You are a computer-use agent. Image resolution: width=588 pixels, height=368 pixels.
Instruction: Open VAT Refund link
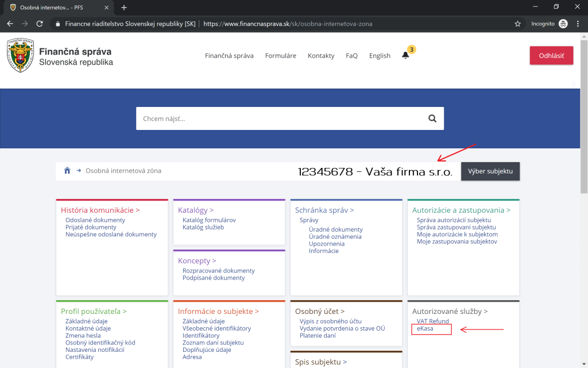coord(433,321)
